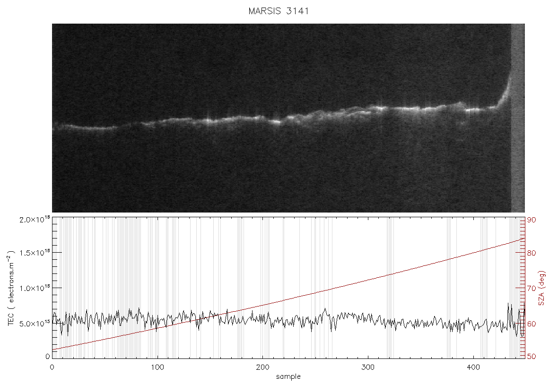Click the red SZA (deg) axis label
The width and height of the screenshot is (558, 392).
click(x=541, y=288)
